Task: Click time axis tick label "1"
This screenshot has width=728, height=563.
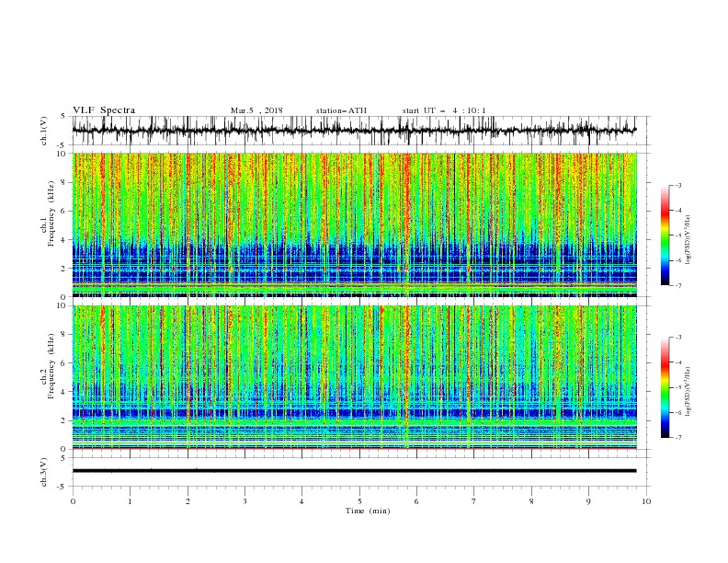Action: pos(130,501)
